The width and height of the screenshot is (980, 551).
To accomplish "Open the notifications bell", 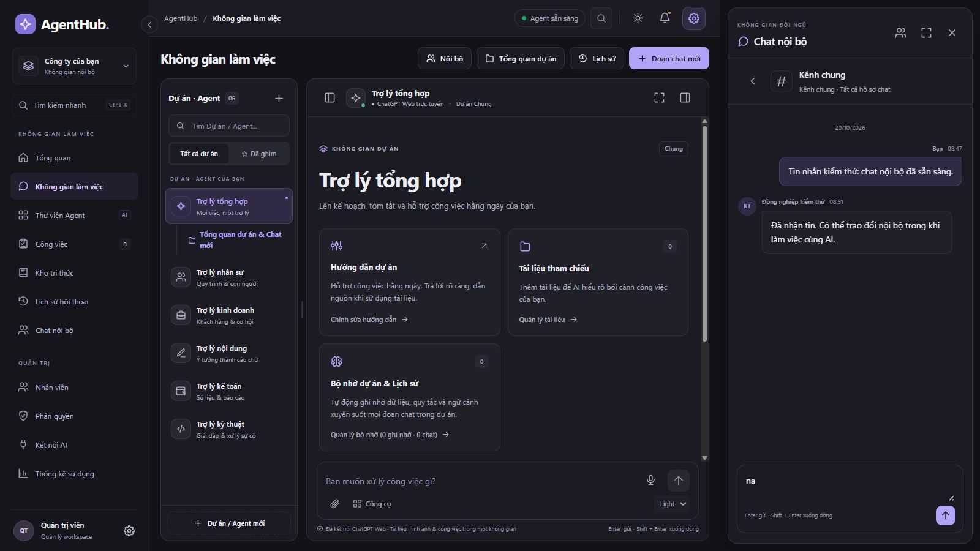I will click(x=665, y=18).
